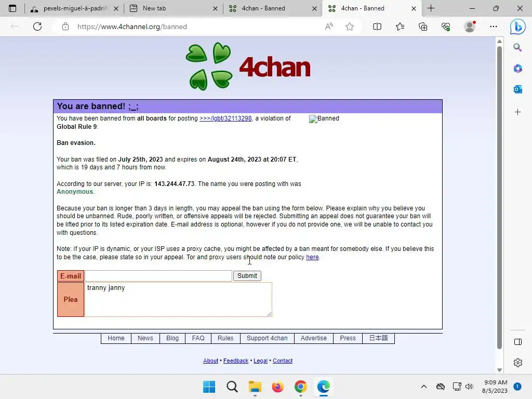
Task: Click Microsoft Edge taskbar icon
Action: pyautogui.click(x=323, y=387)
